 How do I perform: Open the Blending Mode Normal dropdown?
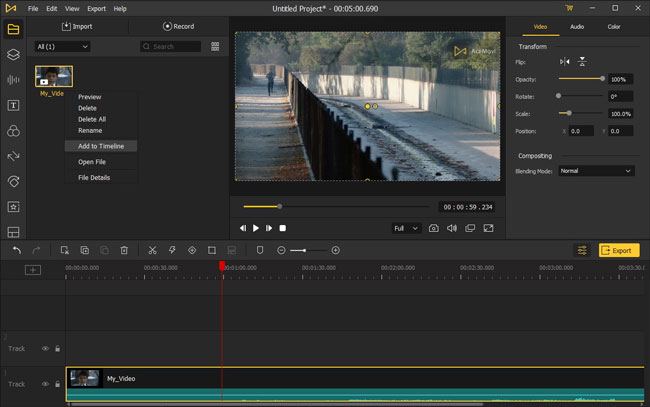tap(596, 171)
